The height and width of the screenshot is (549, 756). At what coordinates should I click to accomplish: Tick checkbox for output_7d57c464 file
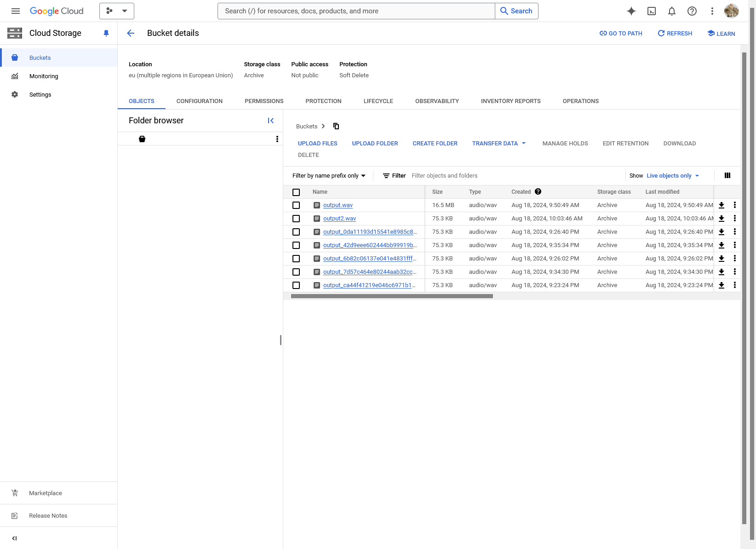[296, 272]
